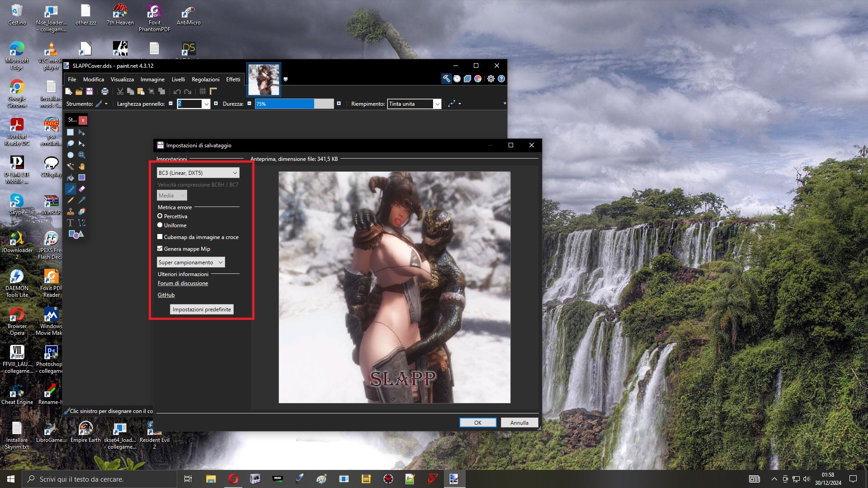Open the brush width dropdown arrow
This screenshot has width=868, height=488.
206,104
